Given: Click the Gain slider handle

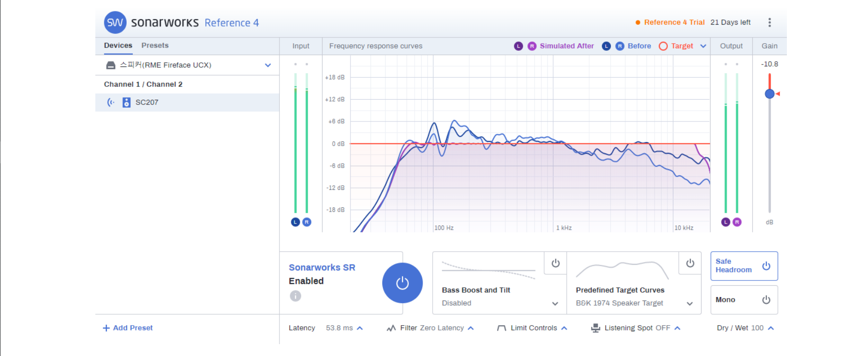Looking at the screenshot, I should click(x=769, y=94).
